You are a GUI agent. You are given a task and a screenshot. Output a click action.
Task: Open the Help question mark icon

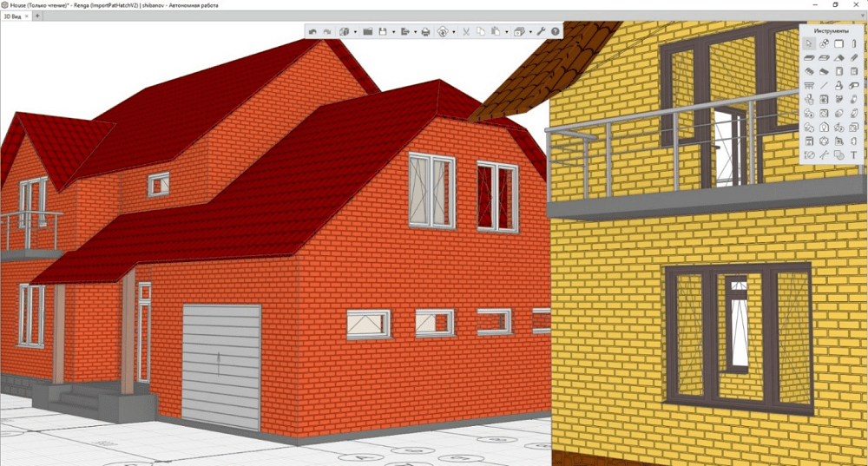[556, 31]
